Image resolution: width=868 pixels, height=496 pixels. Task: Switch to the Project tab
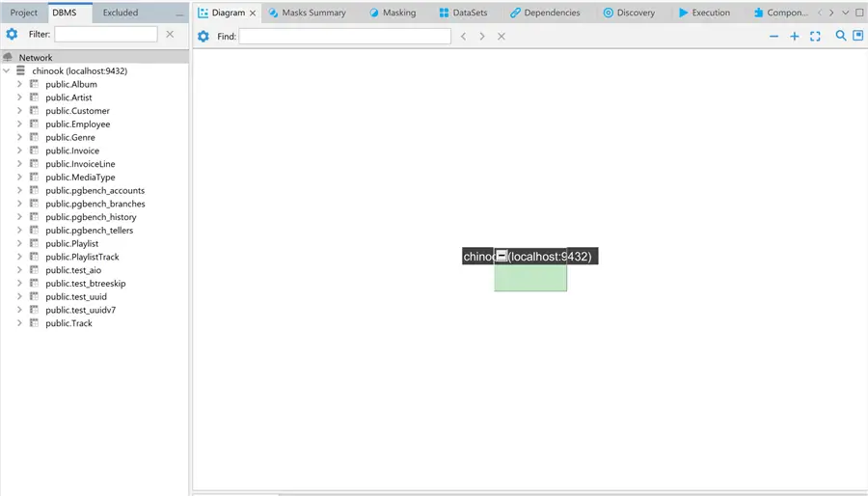click(x=23, y=13)
